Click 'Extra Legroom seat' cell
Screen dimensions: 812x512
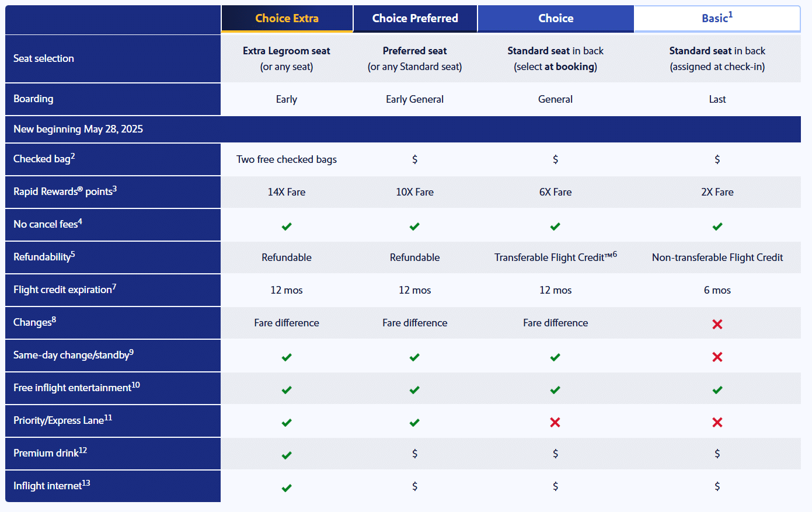[x=287, y=58]
